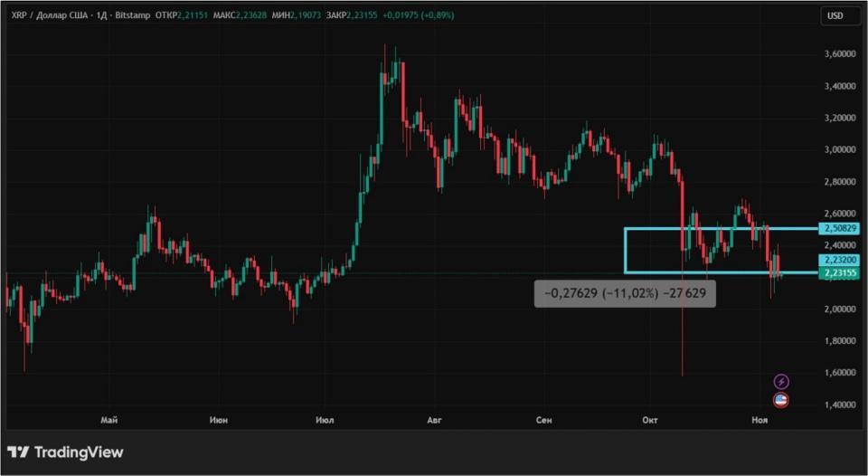Click the −0,27629 (−11,02%) measurement tooltip

click(625, 293)
